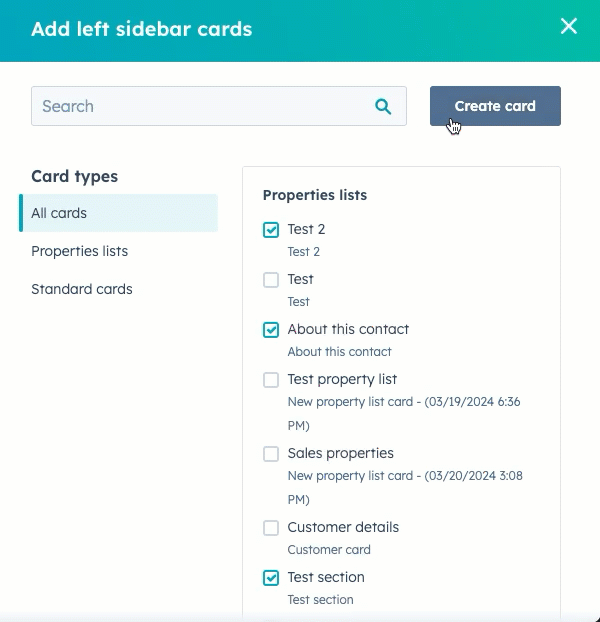Disable the Test section checkbox
Image resolution: width=600 pixels, height=622 pixels.
pos(271,578)
